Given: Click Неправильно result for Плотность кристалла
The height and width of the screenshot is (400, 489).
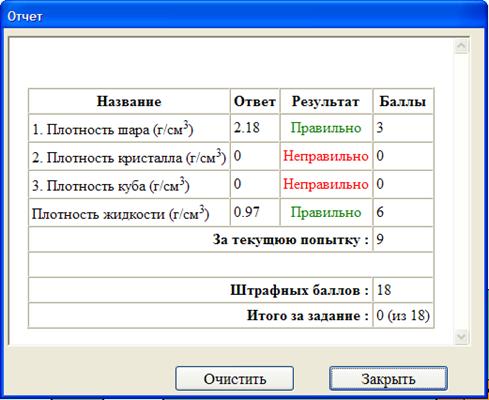Looking at the screenshot, I should [x=326, y=156].
